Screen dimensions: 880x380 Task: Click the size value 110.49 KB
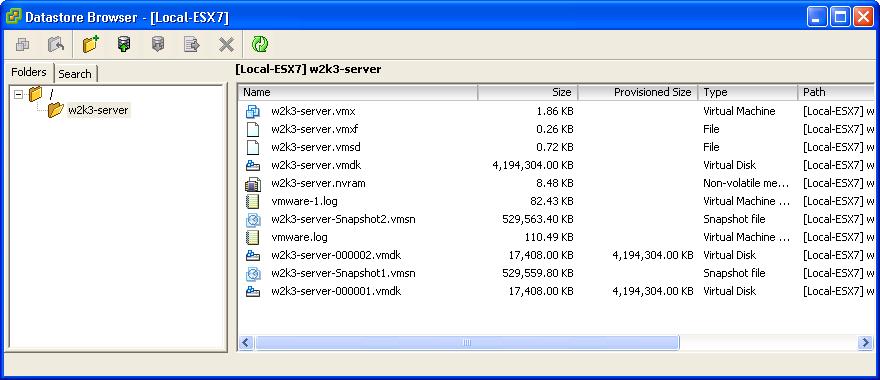click(x=549, y=237)
